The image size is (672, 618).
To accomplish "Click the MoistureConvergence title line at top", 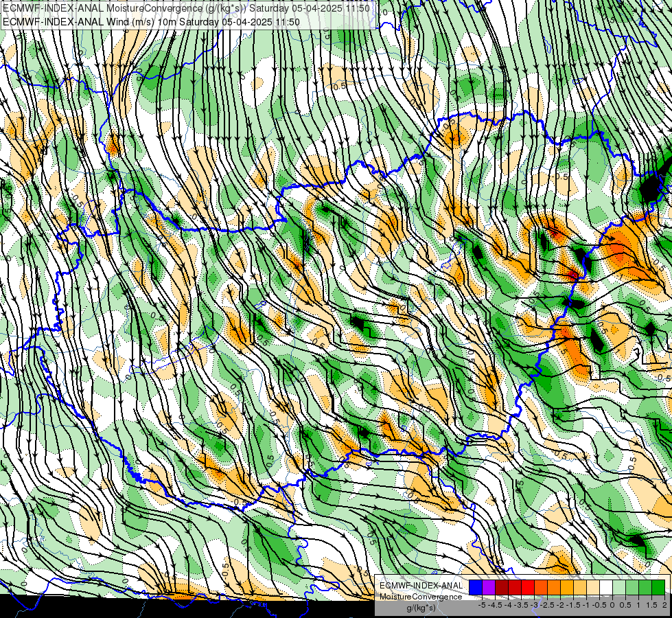I will pos(187,8).
